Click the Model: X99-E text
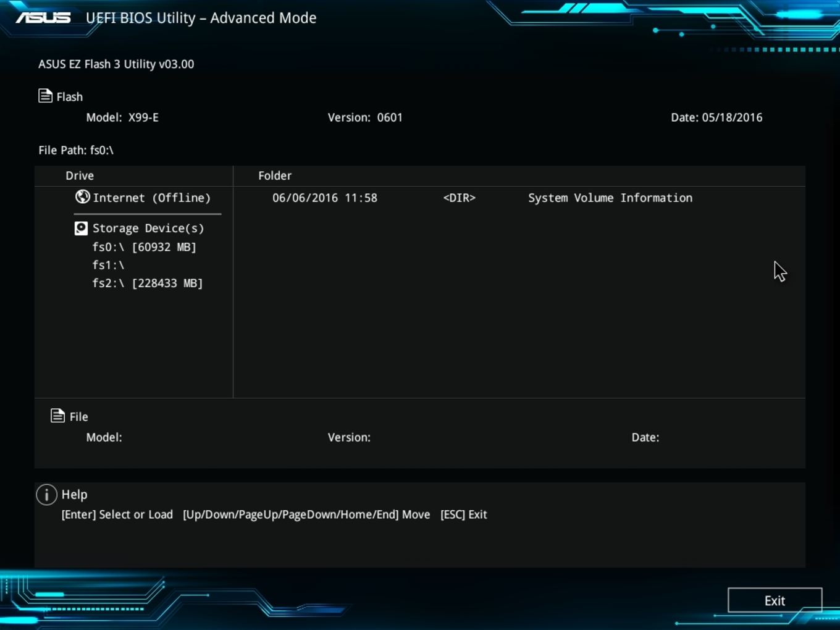The height and width of the screenshot is (630, 840). (x=122, y=117)
